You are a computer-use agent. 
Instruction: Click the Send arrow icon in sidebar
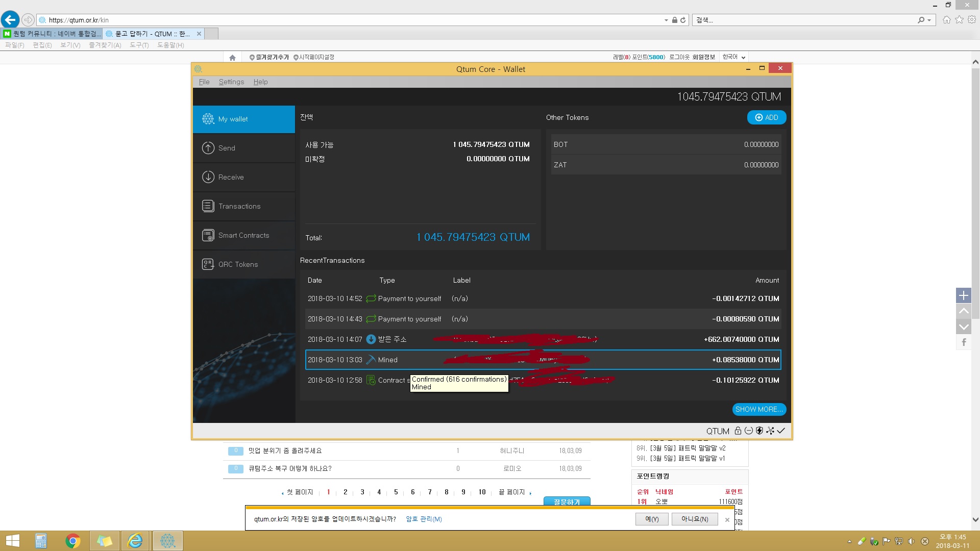pos(208,148)
